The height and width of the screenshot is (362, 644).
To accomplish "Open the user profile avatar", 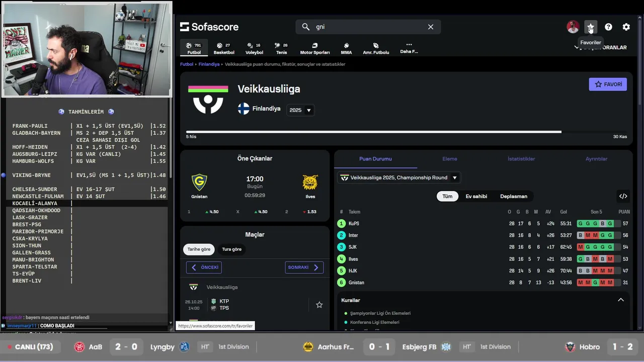I will click(573, 27).
